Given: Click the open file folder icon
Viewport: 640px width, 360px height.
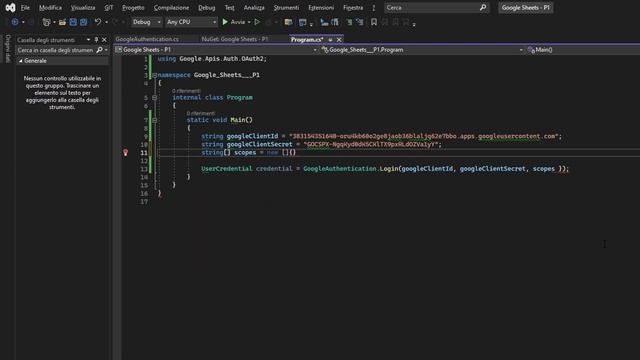Looking at the screenshot, I should [x=62, y=22].
